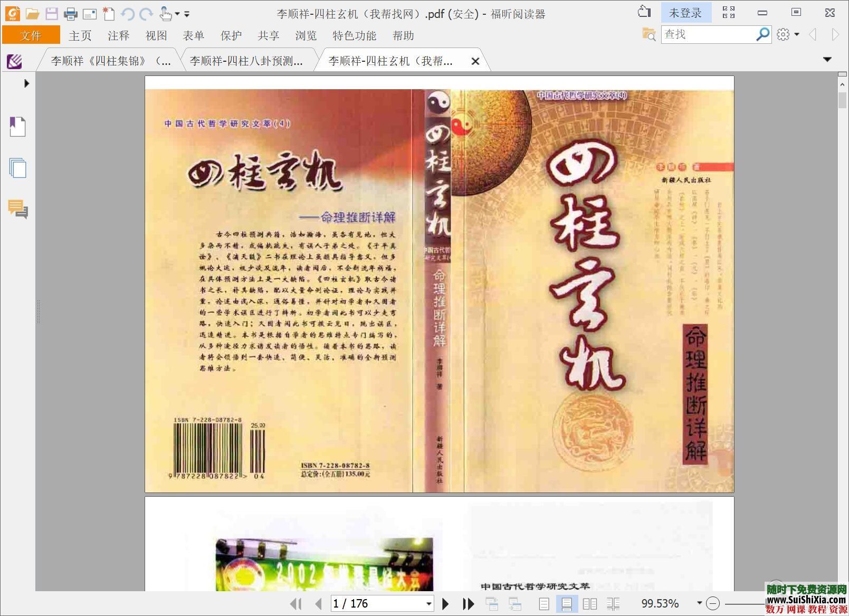
Task: Switch to the 注释 ribbon tab
Action: pyautogui.click(x=118, y=35)
